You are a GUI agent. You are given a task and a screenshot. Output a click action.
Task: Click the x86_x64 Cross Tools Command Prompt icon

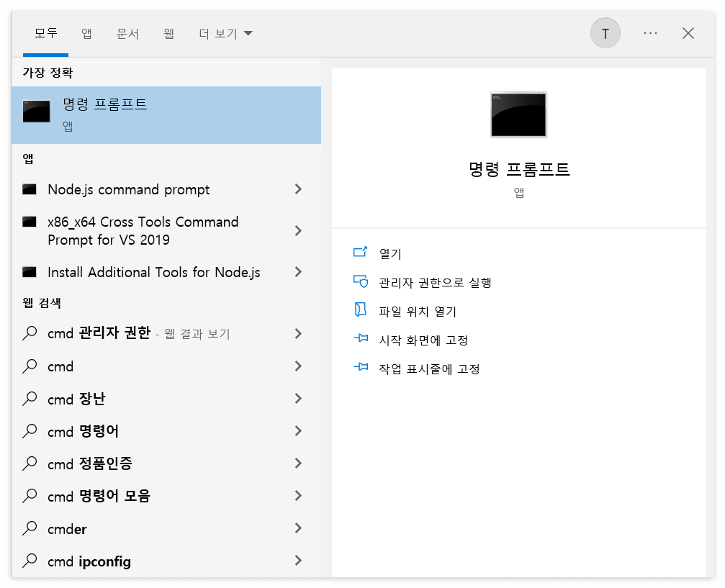(x=30, y=222)
